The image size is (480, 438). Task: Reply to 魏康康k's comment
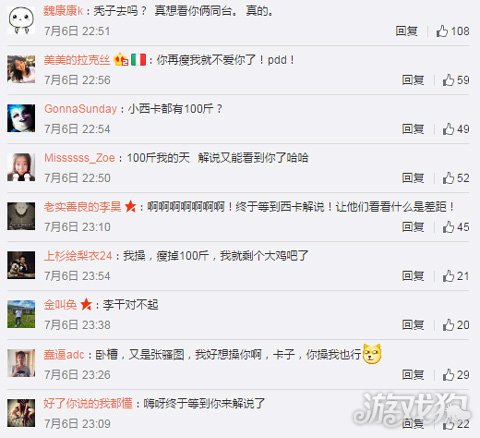click(406, 31)
